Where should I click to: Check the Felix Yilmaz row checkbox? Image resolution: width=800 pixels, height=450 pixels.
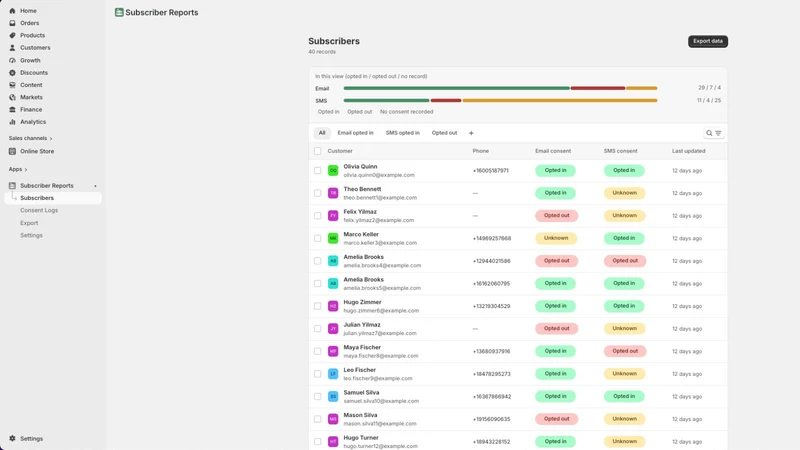[317, 216]
